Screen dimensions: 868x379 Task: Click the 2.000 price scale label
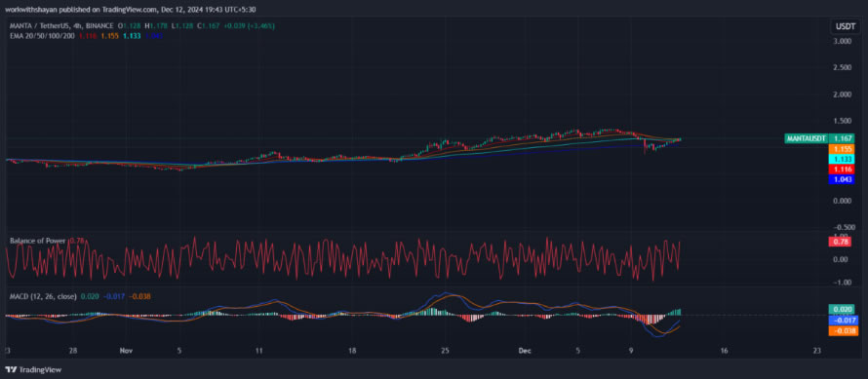click(x=842, y=95)
